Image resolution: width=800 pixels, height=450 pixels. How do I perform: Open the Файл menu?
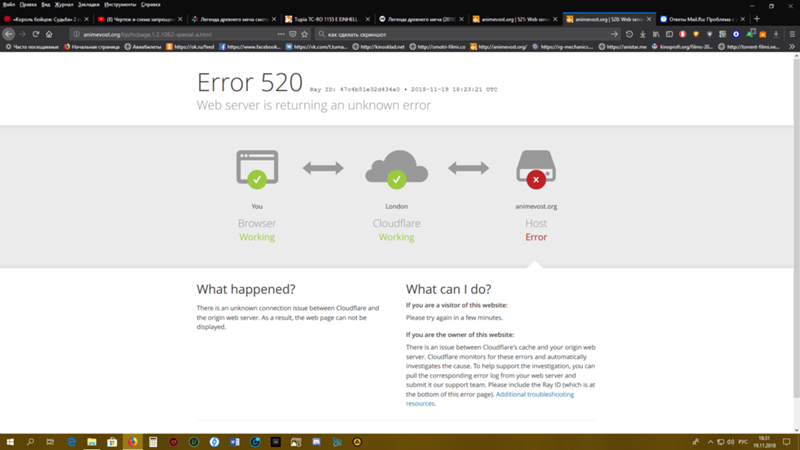click(x=9, y=5)
